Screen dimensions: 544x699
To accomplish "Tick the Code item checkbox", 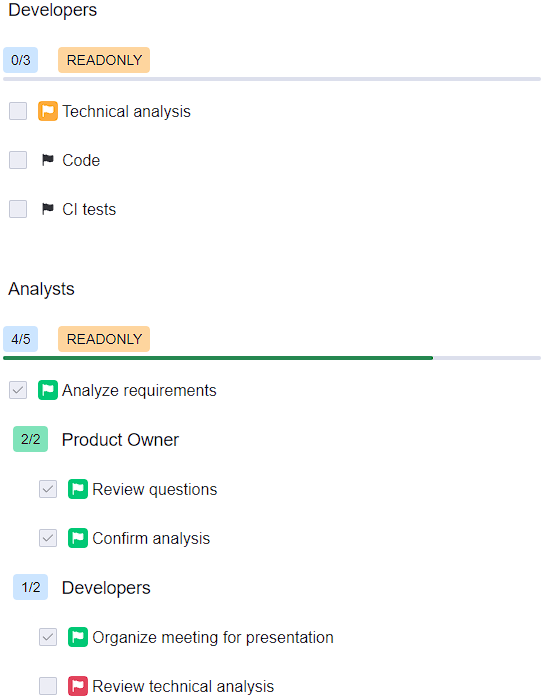I will click(x=18, y=160).
